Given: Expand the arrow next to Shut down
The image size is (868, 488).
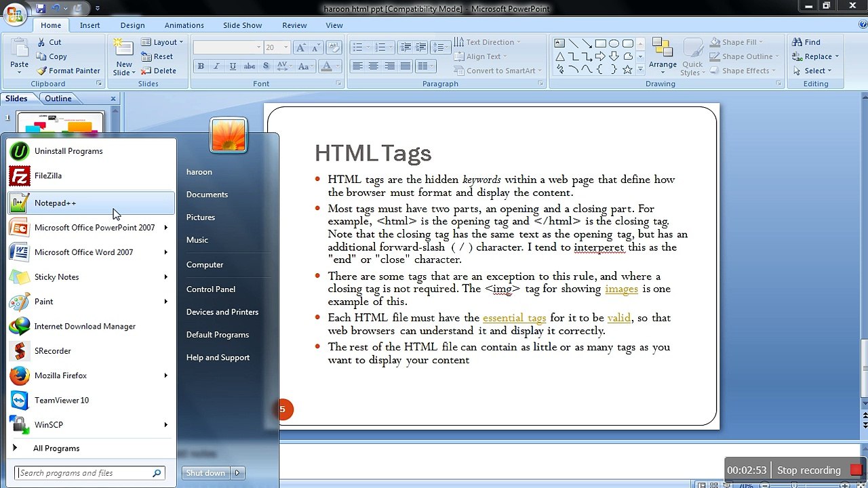Looking at the screenshot, I should [237, 473].
